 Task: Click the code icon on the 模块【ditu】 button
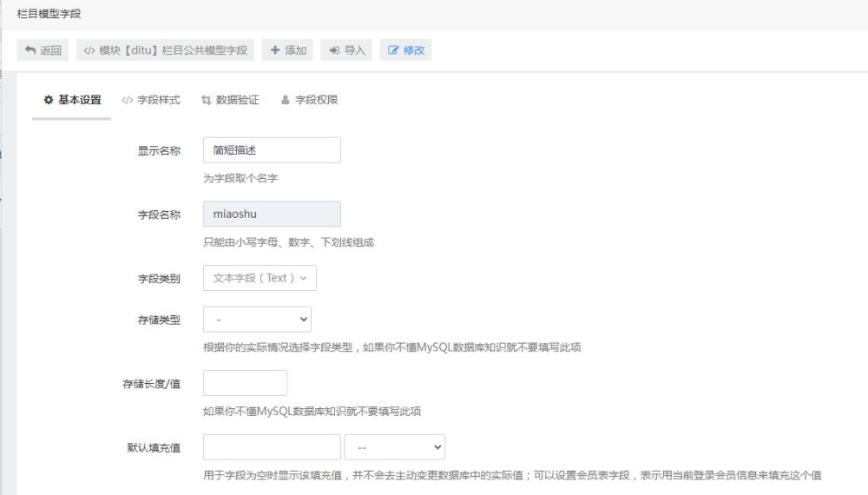89,50
